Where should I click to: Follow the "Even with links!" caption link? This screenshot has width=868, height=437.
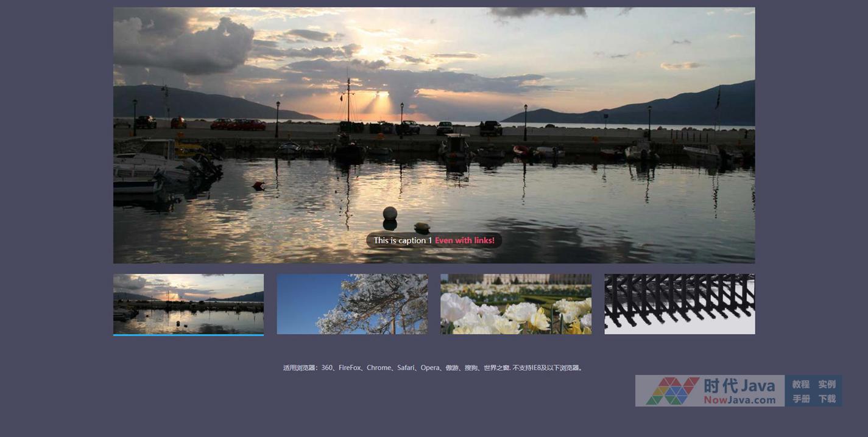click(x=464, y=240)
